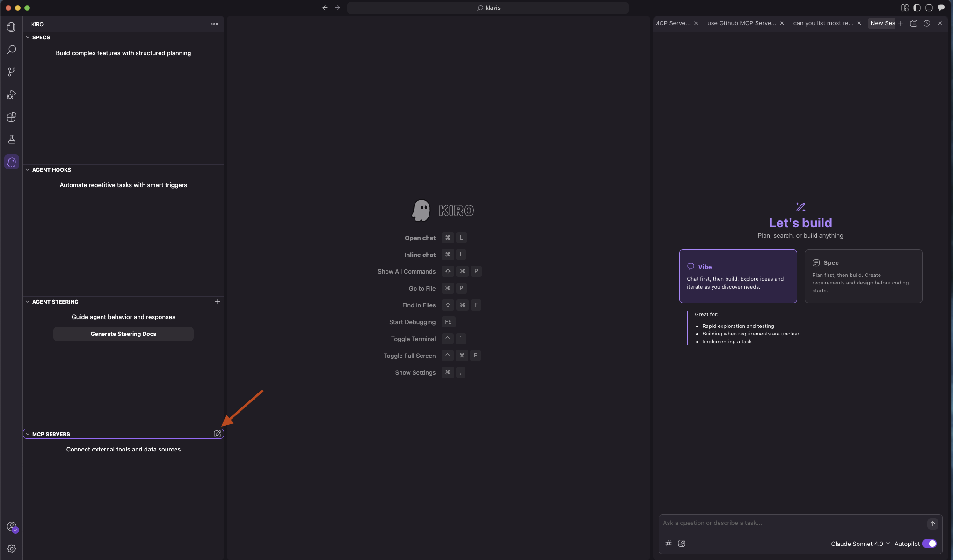953x560 pixels.
Task: Disable the Autopilot toggle
Action: click(x=930, y=544)
